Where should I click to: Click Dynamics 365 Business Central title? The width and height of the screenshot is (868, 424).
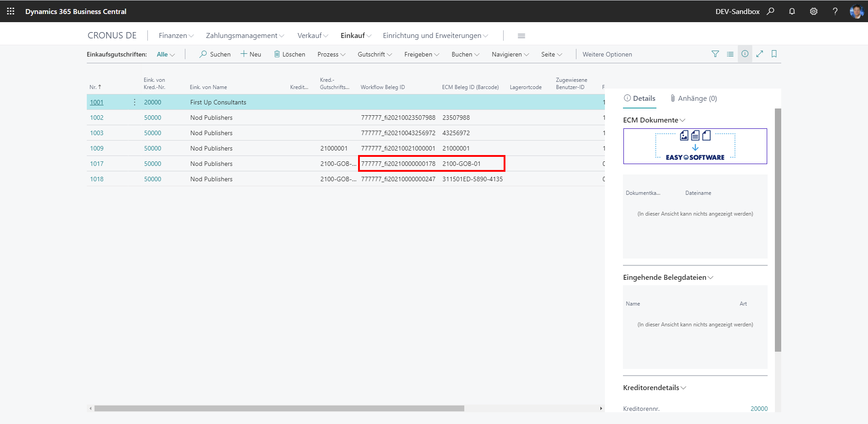(x=76, y=11)
